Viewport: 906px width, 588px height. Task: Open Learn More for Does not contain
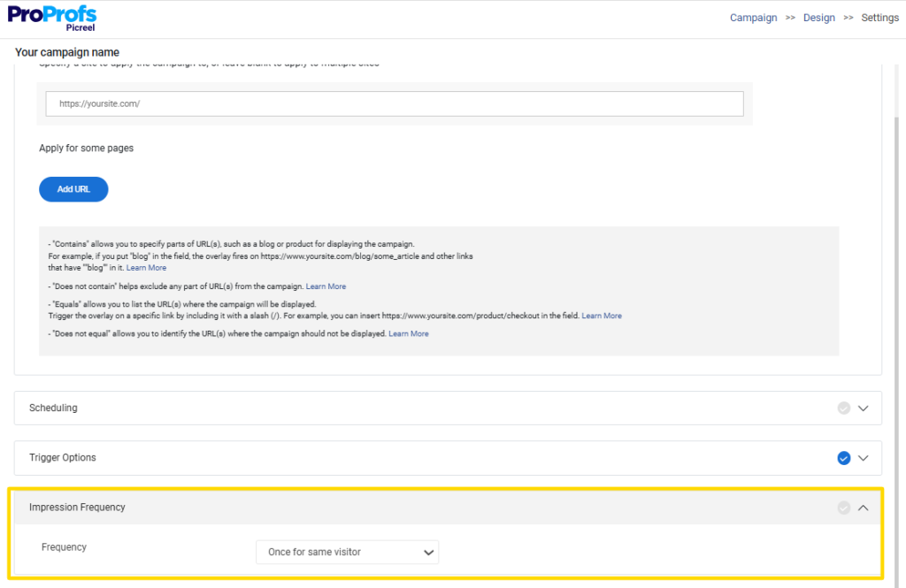point(326,286)
